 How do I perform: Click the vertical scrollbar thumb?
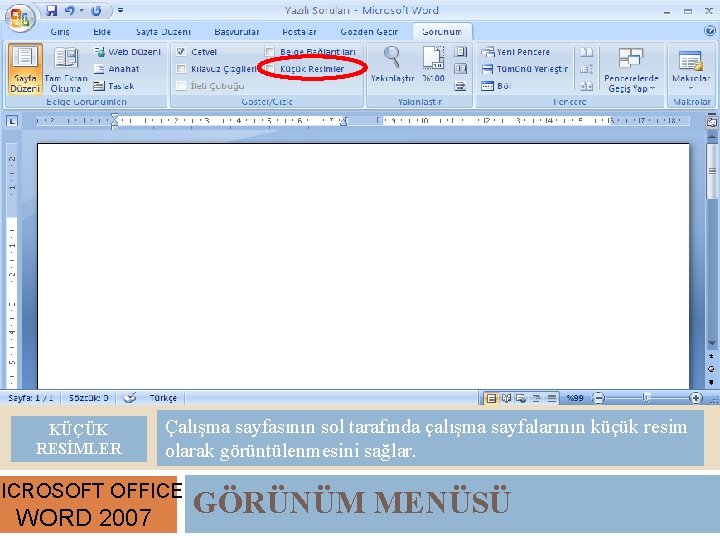pos(712,171)
